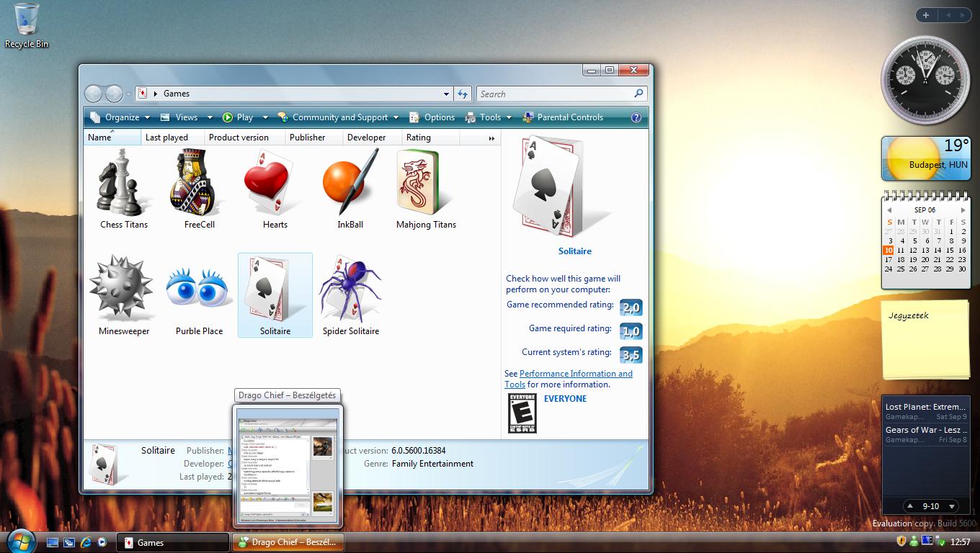Open Parental Controls from toolbar
Viewport: 980px width, 553px height.
tap(563, 117)
